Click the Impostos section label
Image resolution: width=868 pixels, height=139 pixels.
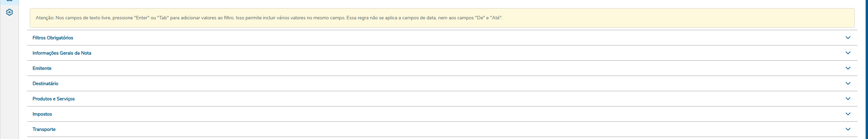(42, 114)
